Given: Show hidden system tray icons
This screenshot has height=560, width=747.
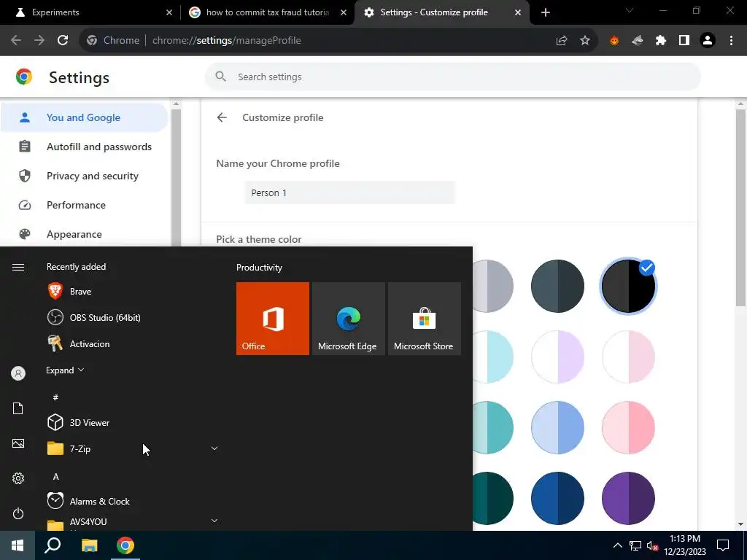Looking at the screenshot, I should 617,545.
